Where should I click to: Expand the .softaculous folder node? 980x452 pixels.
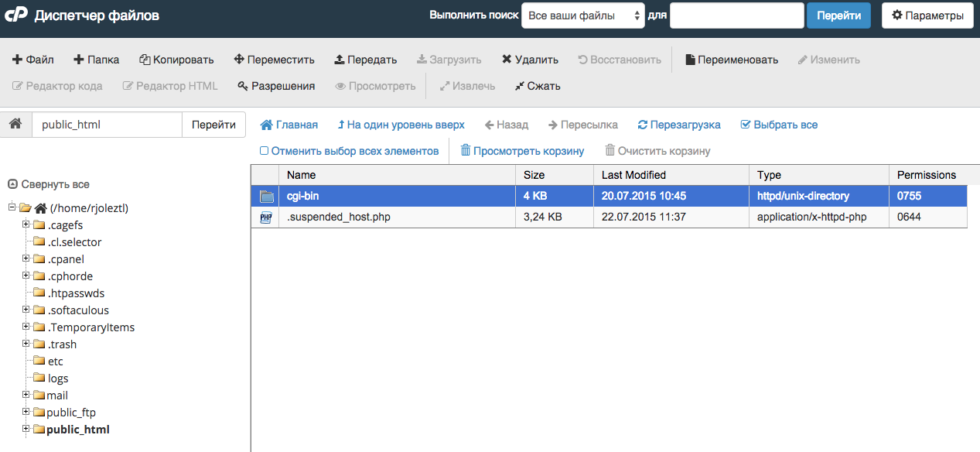pyautogui.click(x=26, y=310)
